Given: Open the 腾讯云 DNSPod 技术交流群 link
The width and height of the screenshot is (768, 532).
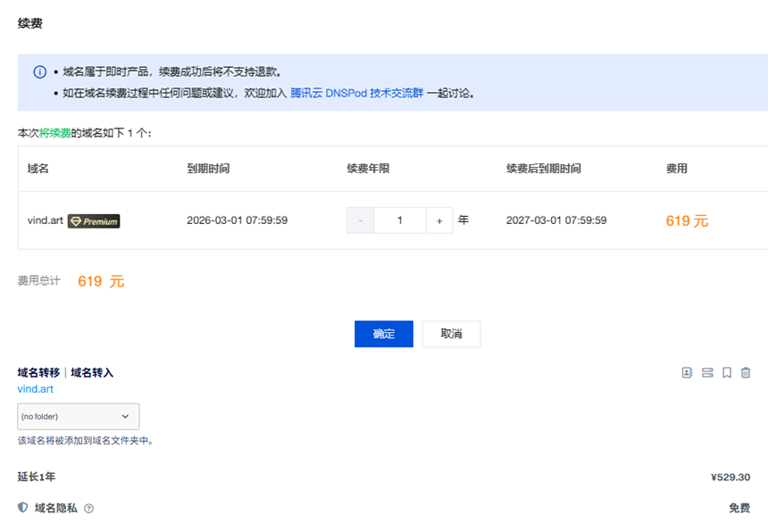Looking at the screenshot, I should click(x=356, y=93).
